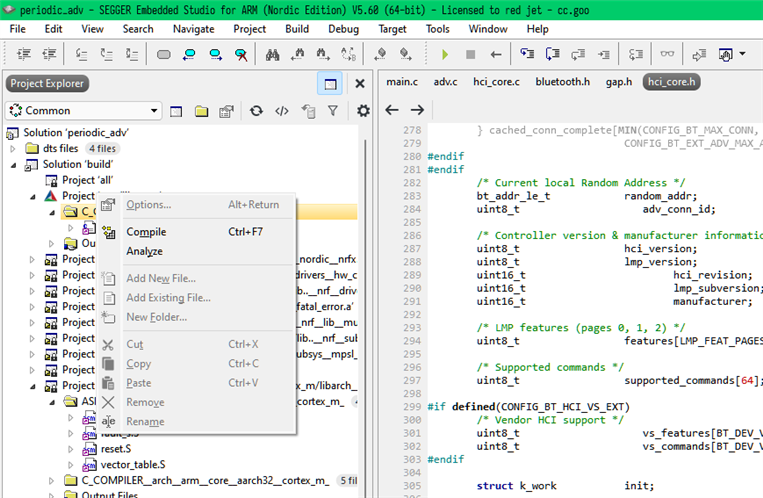Switch to the bluetooth.h editor tab
This screenshot has height=498, width=763.
click(x=562, y=82)
